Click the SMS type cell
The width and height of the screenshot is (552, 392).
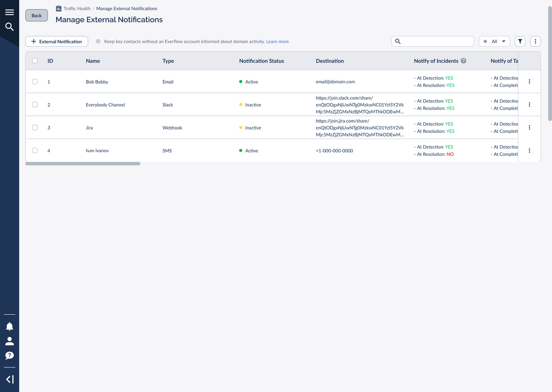click(167, 151)
